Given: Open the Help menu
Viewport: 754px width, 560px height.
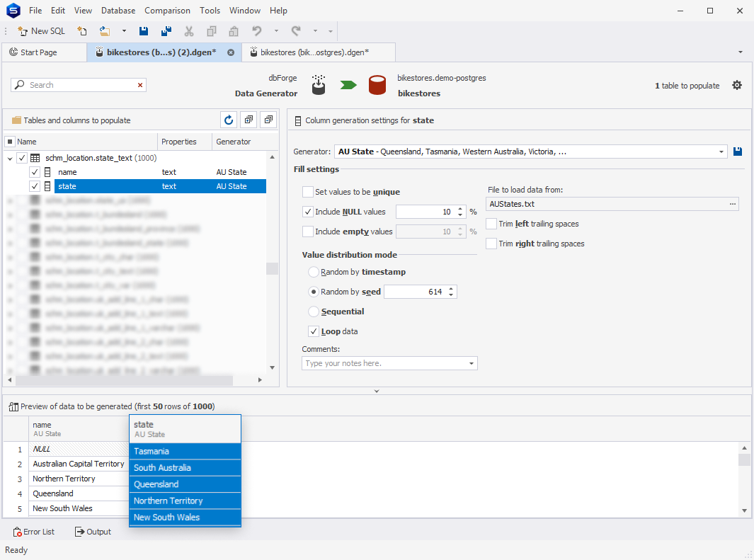Looking at the screenshot, I should tap(278, 11).
